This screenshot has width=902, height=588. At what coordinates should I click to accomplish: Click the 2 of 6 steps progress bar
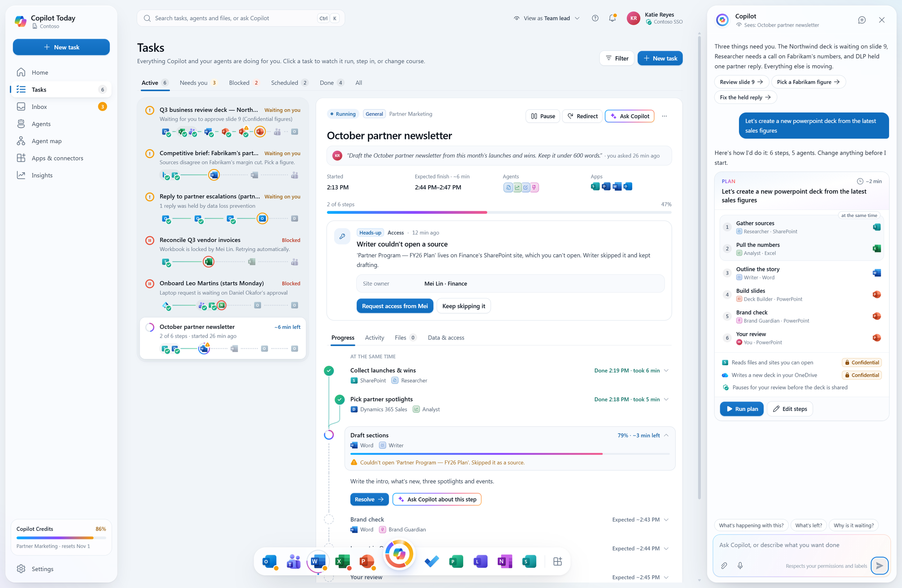499,212
